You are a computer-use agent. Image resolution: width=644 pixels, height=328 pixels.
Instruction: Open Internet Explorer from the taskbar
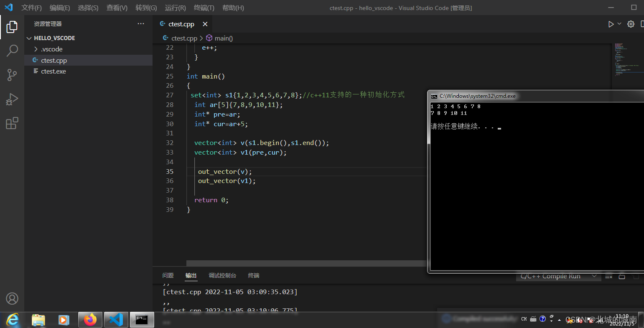click(13, 320)
